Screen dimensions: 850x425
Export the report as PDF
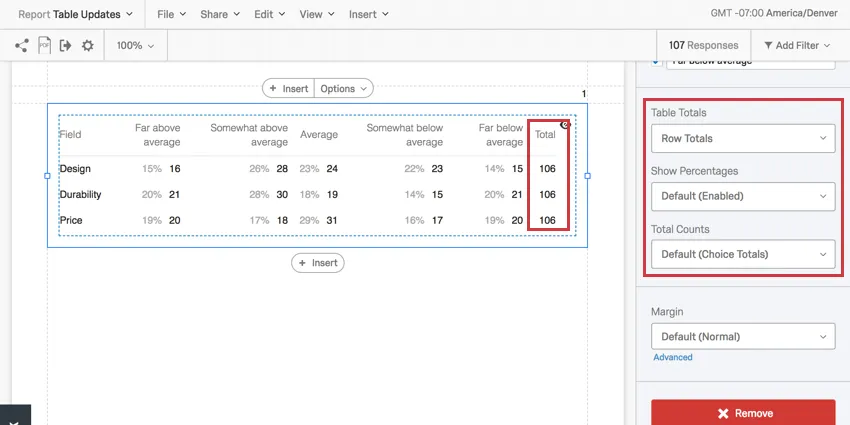pyautogui.click(x=44, y=45)
